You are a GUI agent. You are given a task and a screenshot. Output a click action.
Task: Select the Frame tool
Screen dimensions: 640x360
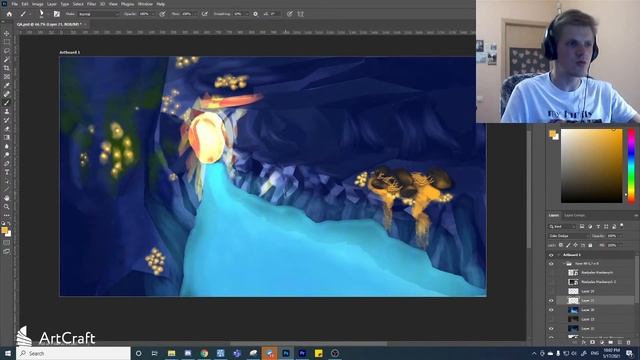click(x=7, y=77)
